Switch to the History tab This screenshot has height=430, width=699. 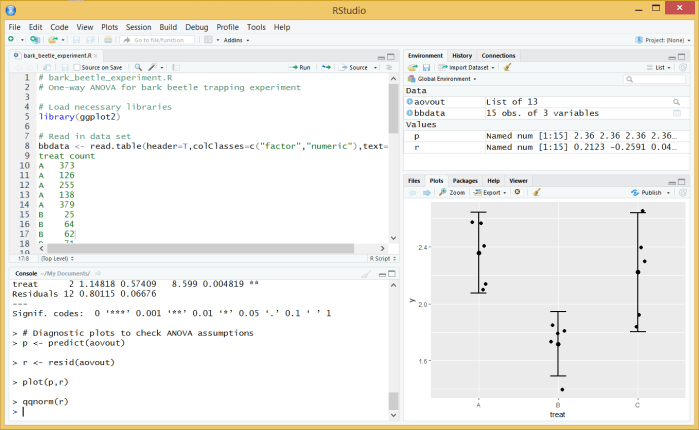pos(462,56)
